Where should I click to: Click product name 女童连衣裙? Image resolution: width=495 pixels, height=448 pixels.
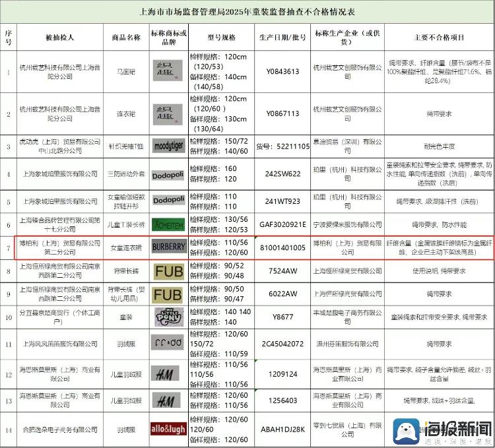click(126, 248)
